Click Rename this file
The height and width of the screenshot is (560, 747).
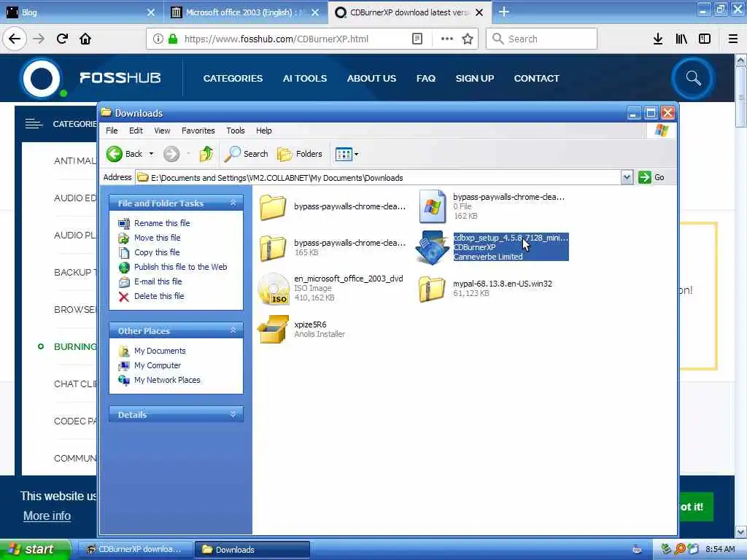tap(162, 223)
